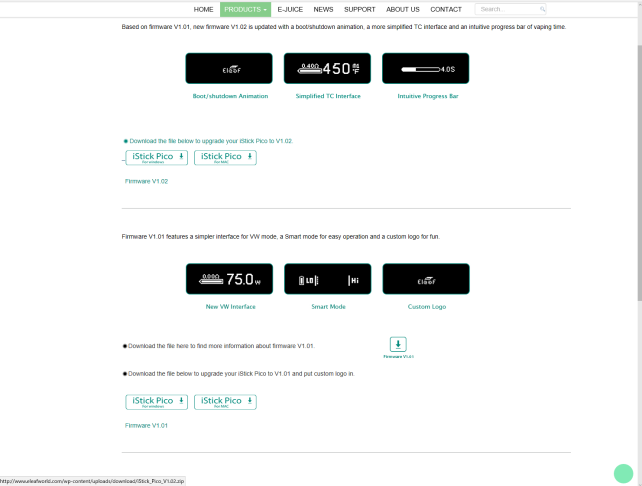This screenshot has height=486, width=642.
Task: Download V1.01 iStick Pico for MAC
Action: (x=225, y=402)
